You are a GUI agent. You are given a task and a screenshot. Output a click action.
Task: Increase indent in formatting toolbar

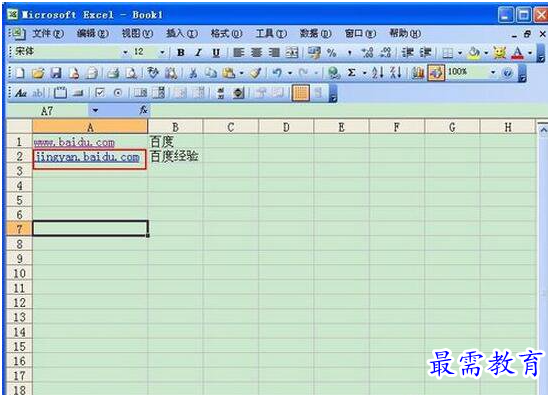coord(426,53)
